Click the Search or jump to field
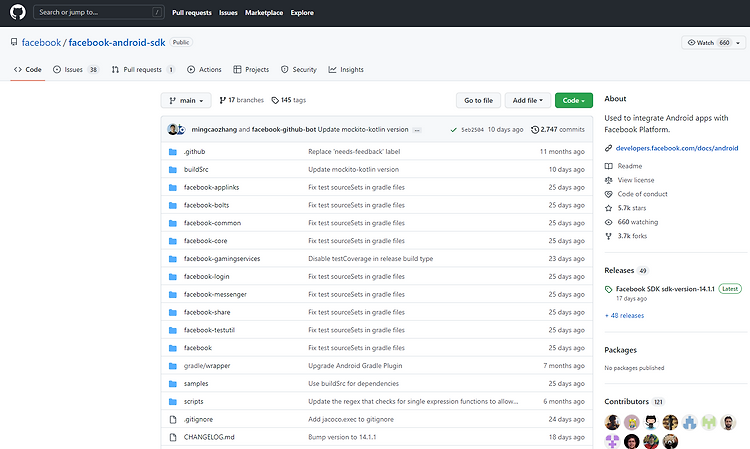 [99, 12]
